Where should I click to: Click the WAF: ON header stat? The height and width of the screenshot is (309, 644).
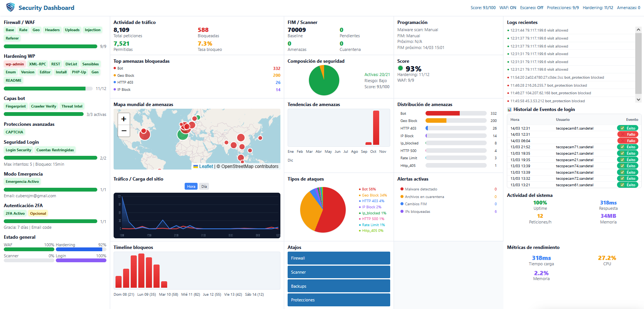508,8
